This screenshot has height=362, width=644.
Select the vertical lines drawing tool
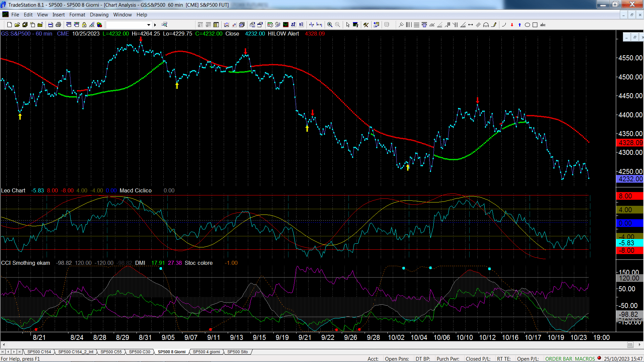(409, 24)
